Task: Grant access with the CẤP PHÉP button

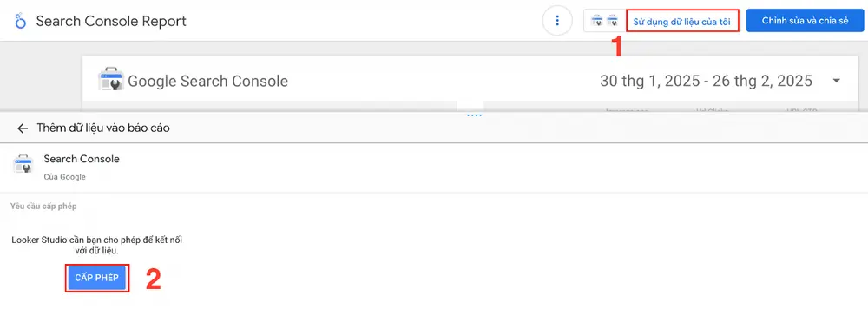Action: (x=97, y=279)
